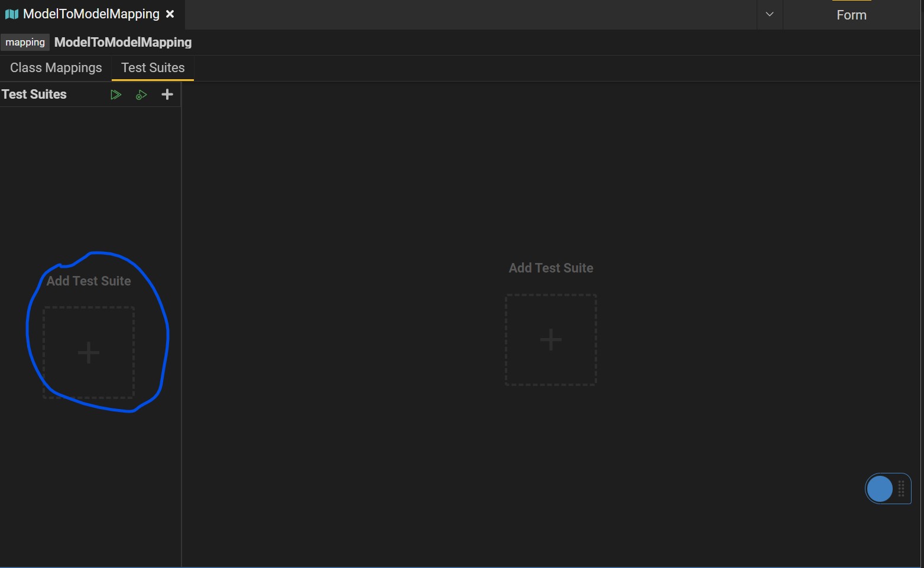Click the map icon on ModelToModelMapping tab
This screenshot has height=568, width=924.
(12, 14)
